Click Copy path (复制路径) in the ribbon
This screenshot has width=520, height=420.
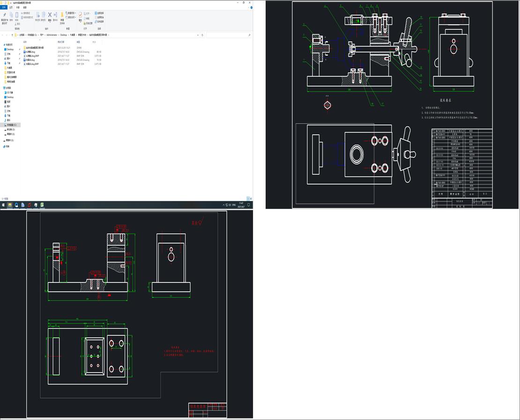[x=27, y=13]
